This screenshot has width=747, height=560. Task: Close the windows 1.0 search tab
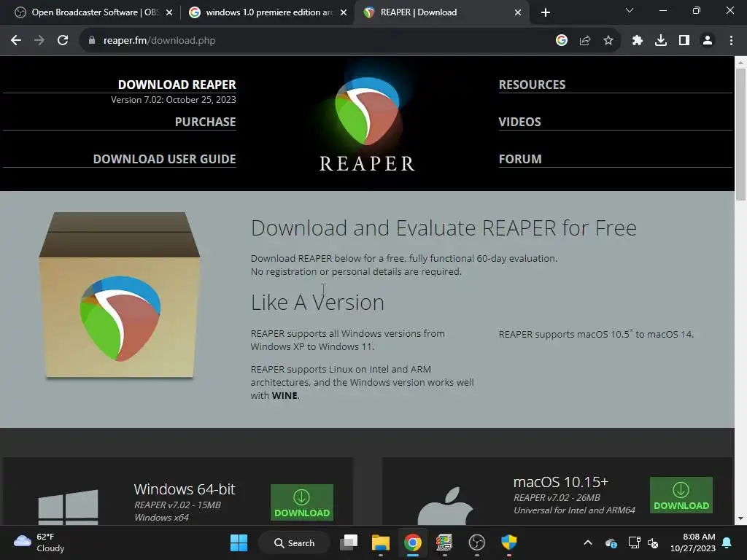pos(344,12)
